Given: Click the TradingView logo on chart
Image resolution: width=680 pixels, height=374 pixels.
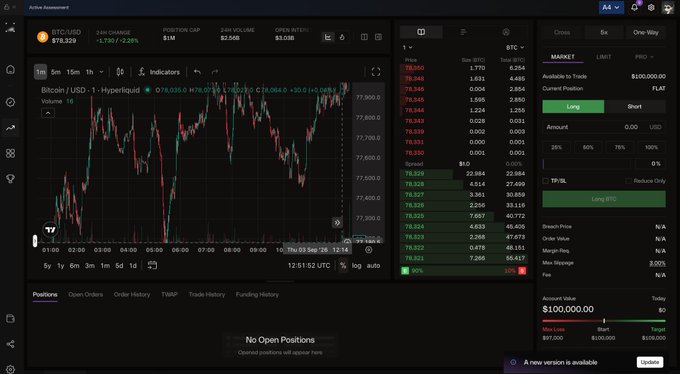Looking at the screenshot, I should coord(51,230).
